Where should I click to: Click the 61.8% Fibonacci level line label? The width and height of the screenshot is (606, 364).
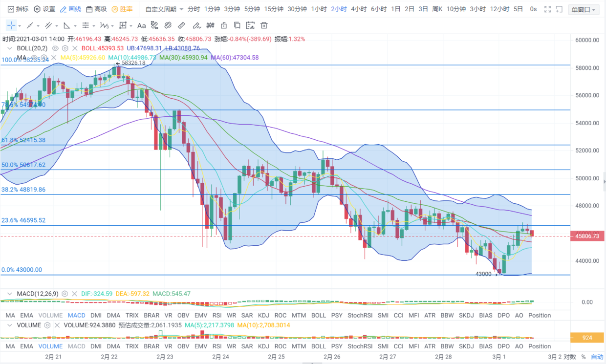pos(23,140)
